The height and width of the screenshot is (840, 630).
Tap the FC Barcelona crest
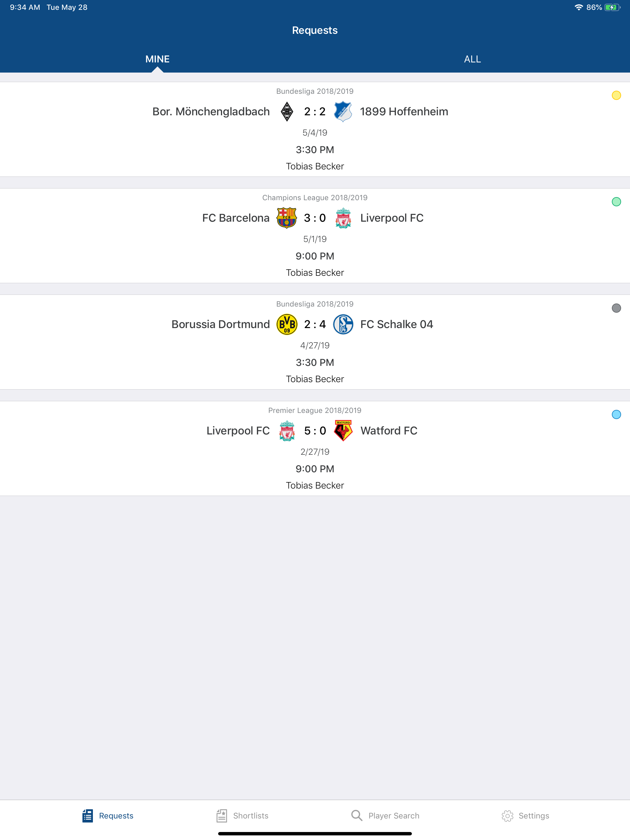click(286, 218)
